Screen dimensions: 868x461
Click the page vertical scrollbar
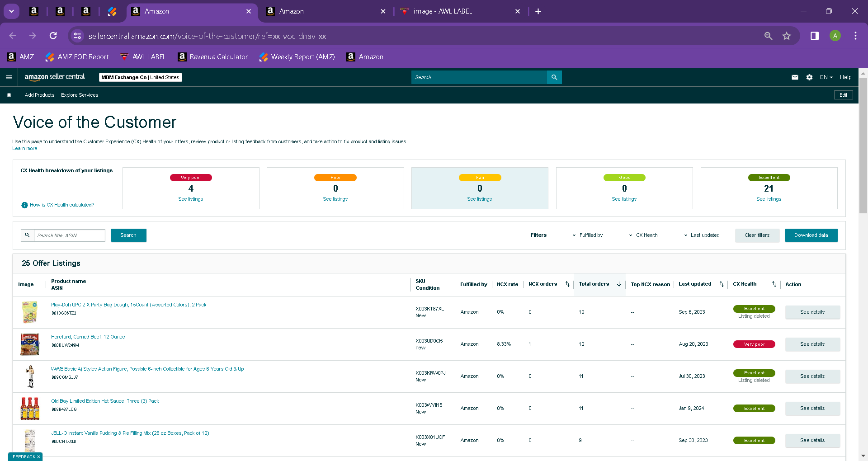(863, 145)
